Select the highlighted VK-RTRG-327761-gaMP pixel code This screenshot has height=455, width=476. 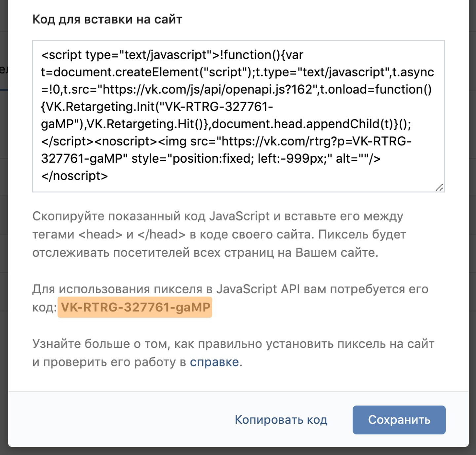(x=135, y=308)
